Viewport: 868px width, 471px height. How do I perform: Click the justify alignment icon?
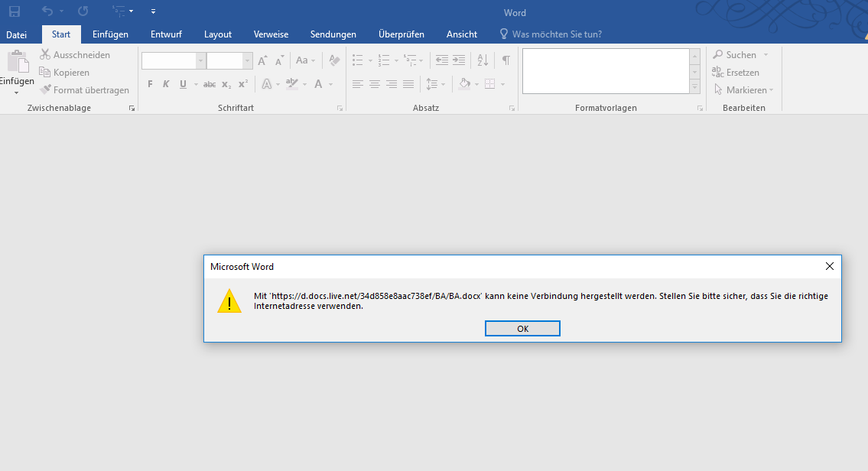point(408,84)
